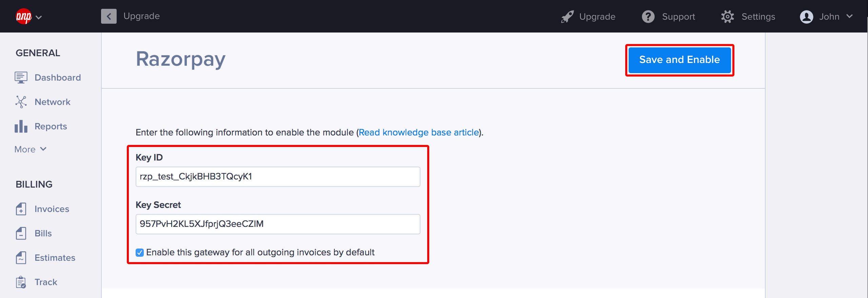The height and width of the screenshot is (298, 868).
Task: Click the Estimates icon in sidebar
Action: (21, 257)
